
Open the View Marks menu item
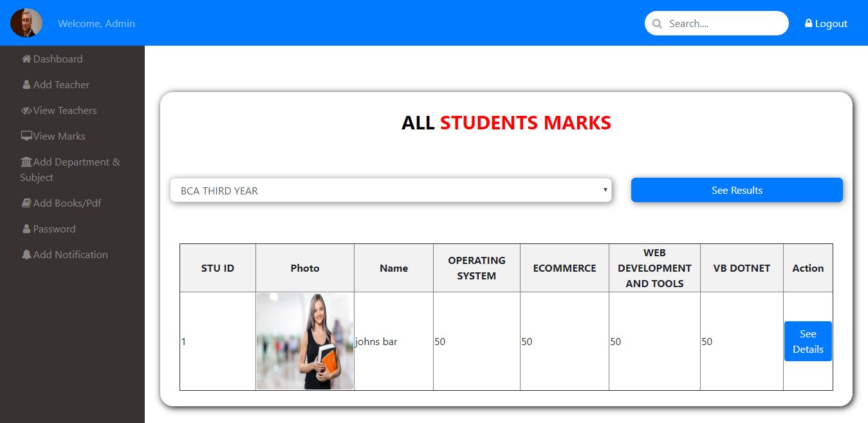(59, 136)
